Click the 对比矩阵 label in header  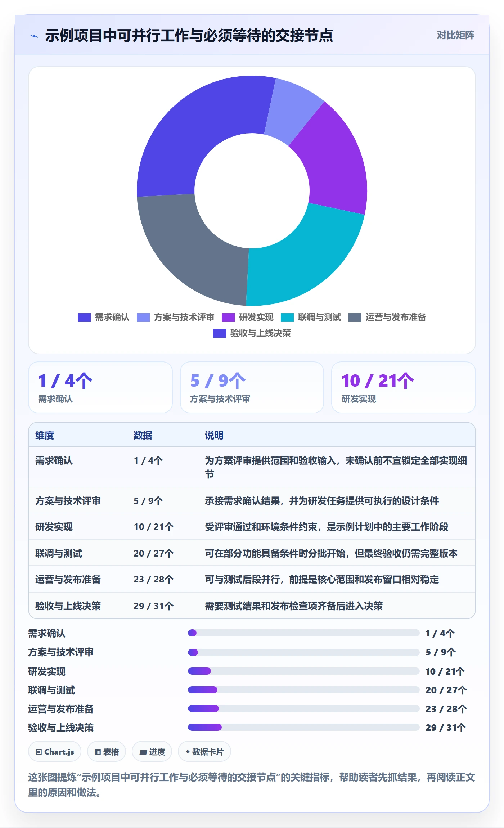(455, 35)
